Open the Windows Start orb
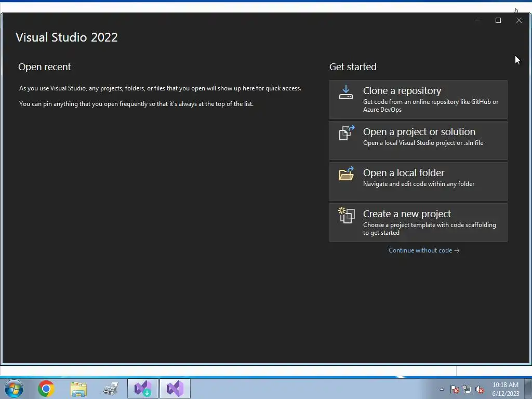The height and width of the screenshot is (399, 532). 14,389
